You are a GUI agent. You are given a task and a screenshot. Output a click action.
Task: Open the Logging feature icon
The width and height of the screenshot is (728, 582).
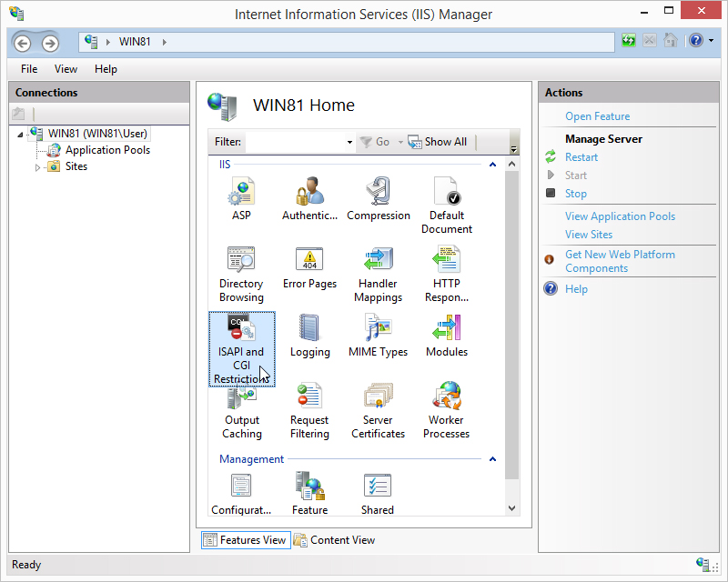coord(309,336)
